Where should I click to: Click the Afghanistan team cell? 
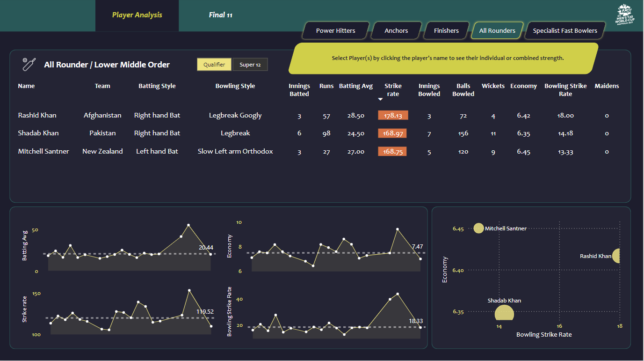102,116
